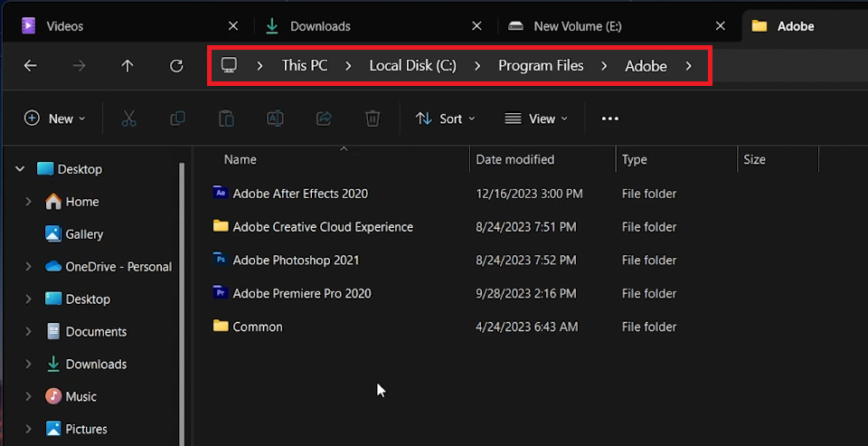Expand the chevron after This PC in the breadcrumb
This screenshot has width=868, height=446.
pyautogui.click(x=348, y=66)
